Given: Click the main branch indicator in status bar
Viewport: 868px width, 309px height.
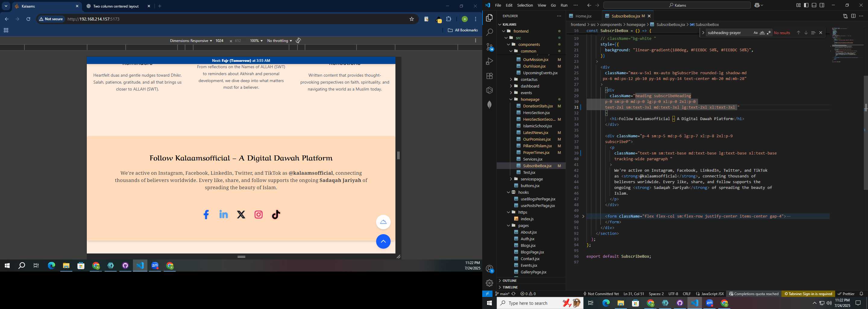Looking at the screenshot, I should tap(502, 294).
